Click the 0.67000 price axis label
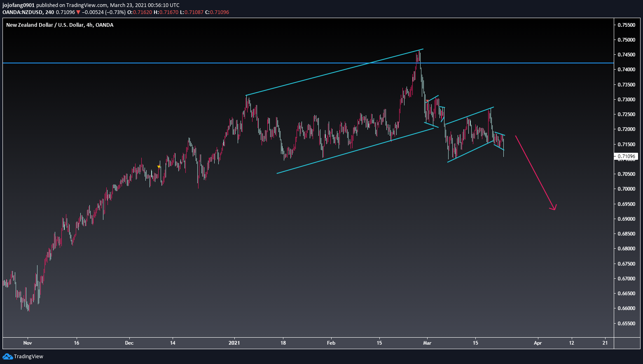 (626, 278)
